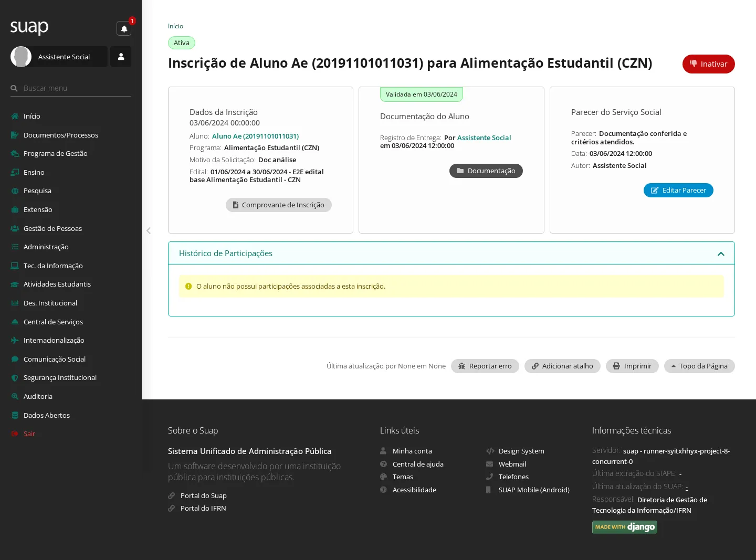Open the Programa de Gestão menu

coord(56,153)
